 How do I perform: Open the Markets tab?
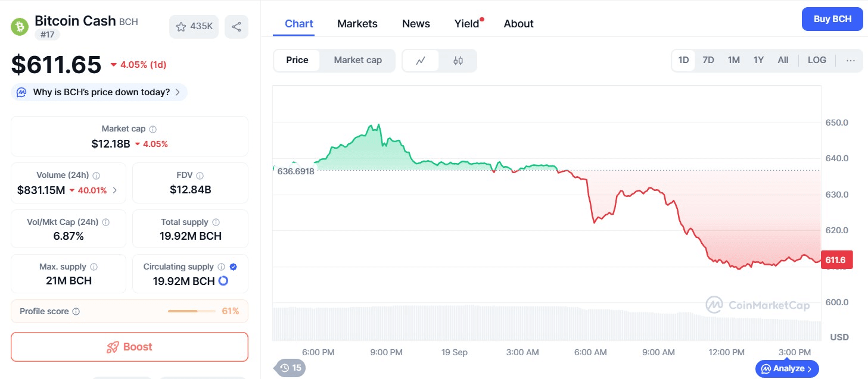pos(357,24)
